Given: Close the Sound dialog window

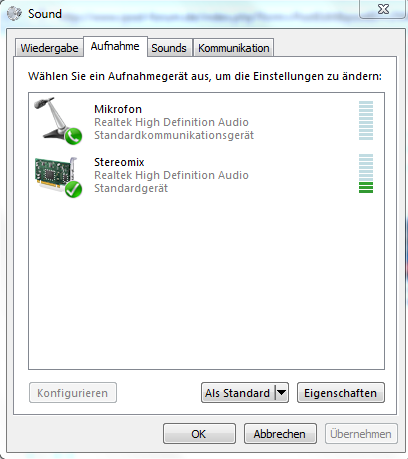Looking at the screenshot, I should [x=383, y=9].
